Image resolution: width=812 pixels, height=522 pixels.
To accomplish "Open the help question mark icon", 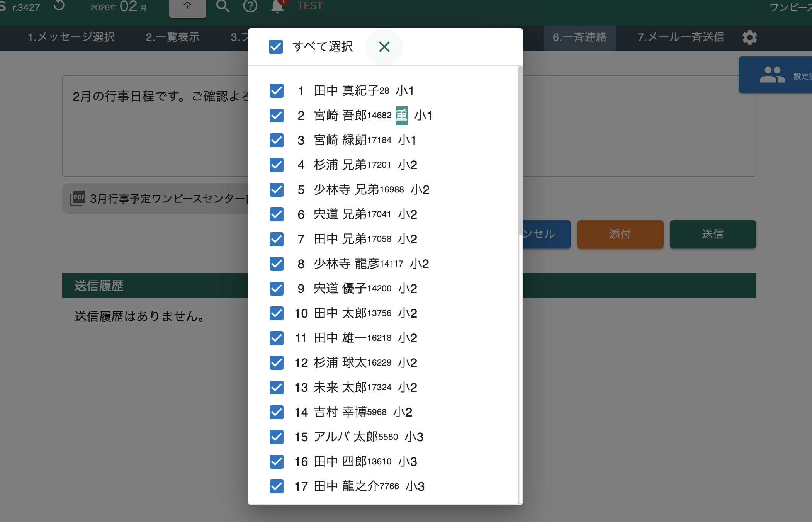I will tap(250, 6).
